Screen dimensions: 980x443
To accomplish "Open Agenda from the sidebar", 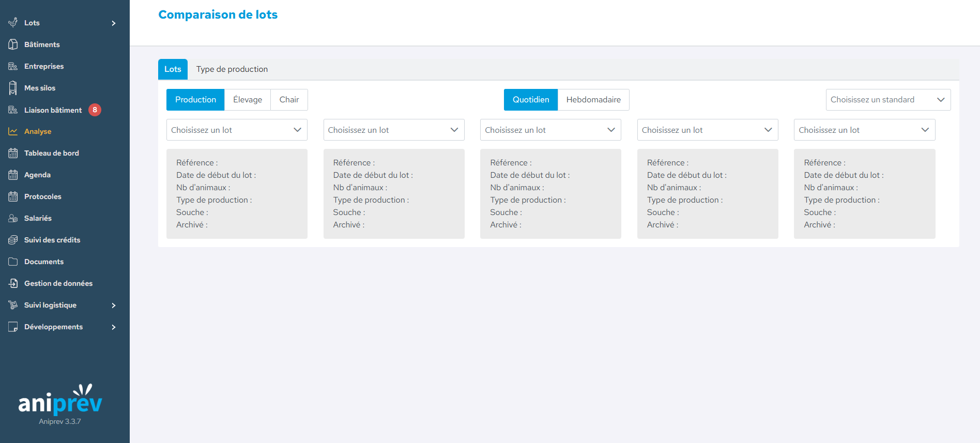I will click(37, 175).
